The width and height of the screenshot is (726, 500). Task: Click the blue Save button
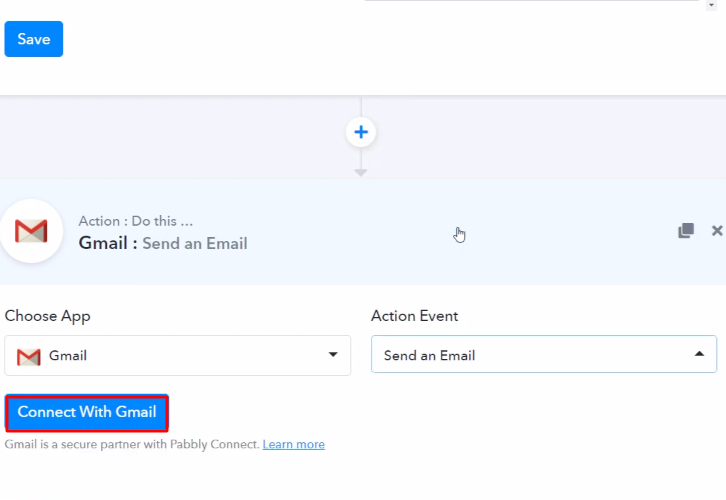[x=34, y=39]
